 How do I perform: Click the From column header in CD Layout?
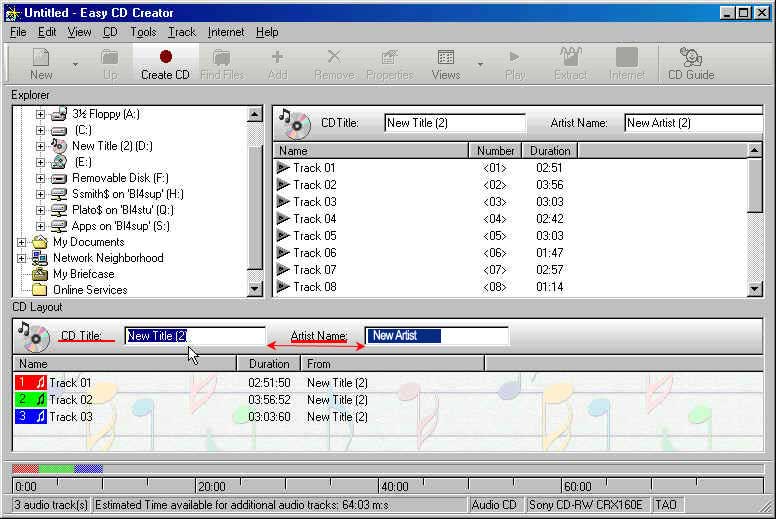(392, 364)
